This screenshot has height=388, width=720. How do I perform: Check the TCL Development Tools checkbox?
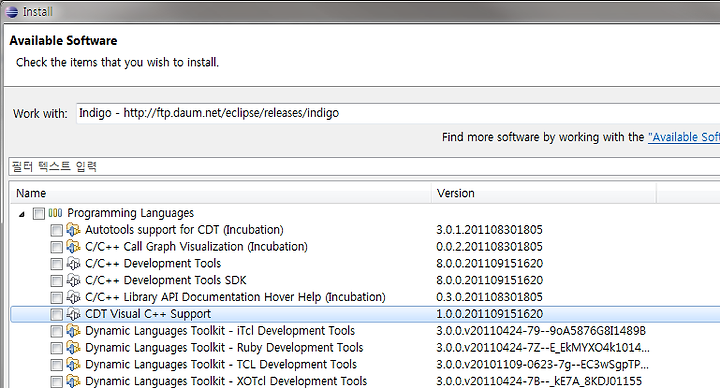click(56, 365)
